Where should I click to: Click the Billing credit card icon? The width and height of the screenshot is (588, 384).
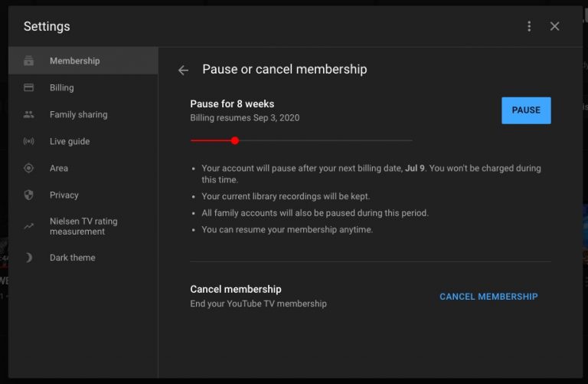29,88
